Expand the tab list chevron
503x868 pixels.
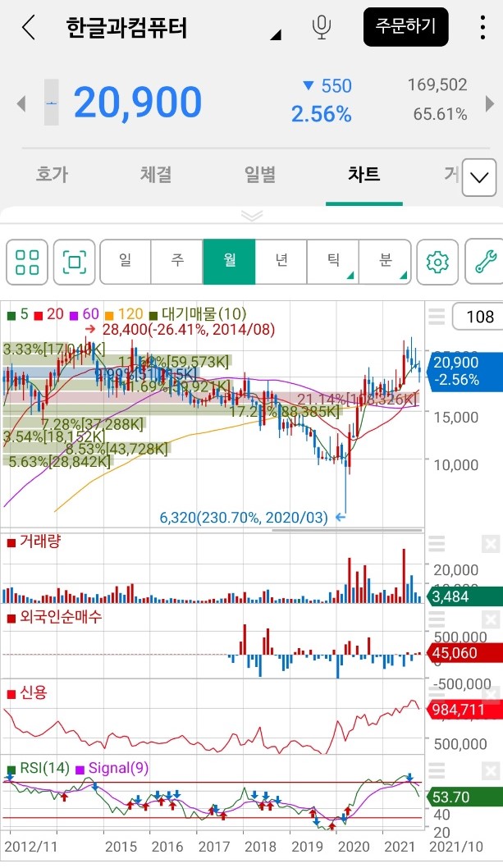coord(478,177)
